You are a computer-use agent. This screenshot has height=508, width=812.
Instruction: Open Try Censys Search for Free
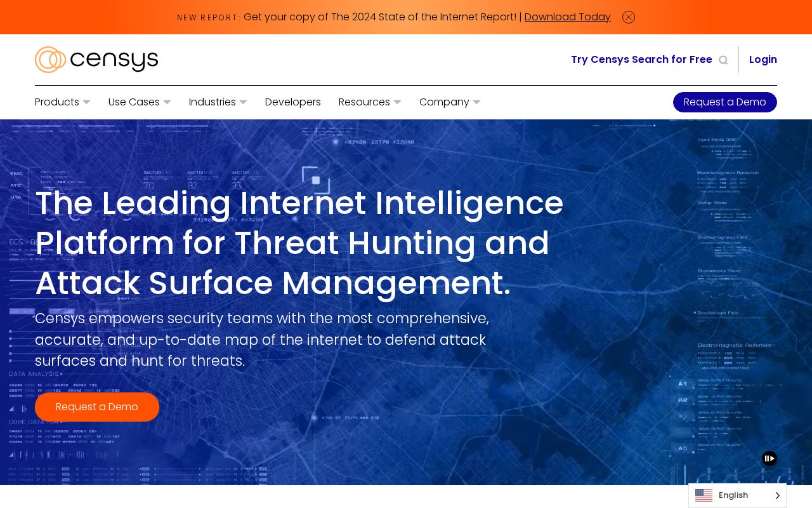click(x=641, y=60)
